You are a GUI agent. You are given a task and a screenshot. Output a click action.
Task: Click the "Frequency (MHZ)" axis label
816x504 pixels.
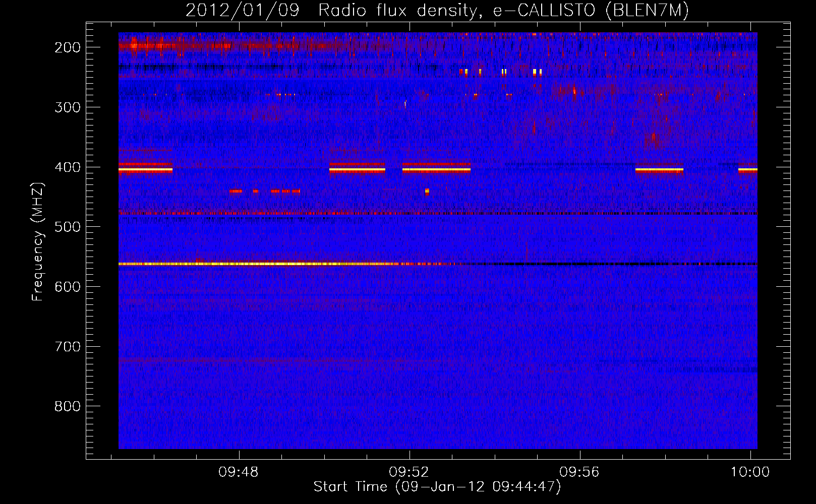[38, 242]
